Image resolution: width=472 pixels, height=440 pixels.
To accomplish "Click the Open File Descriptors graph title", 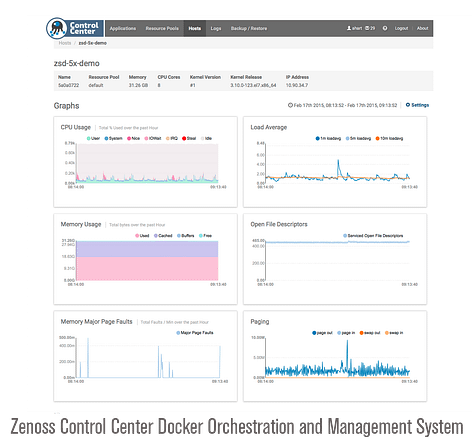I will pos(279,224).
